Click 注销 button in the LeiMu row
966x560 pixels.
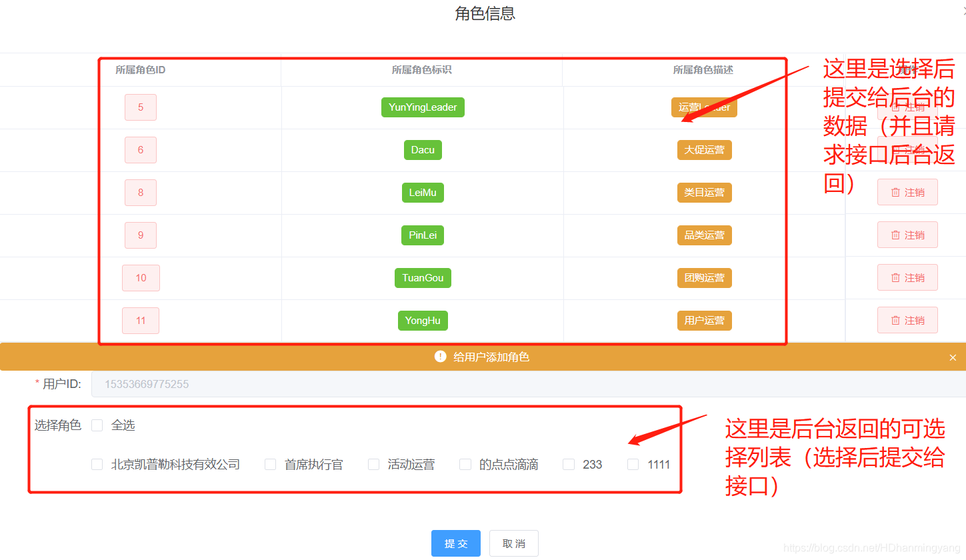coord(907,192)
